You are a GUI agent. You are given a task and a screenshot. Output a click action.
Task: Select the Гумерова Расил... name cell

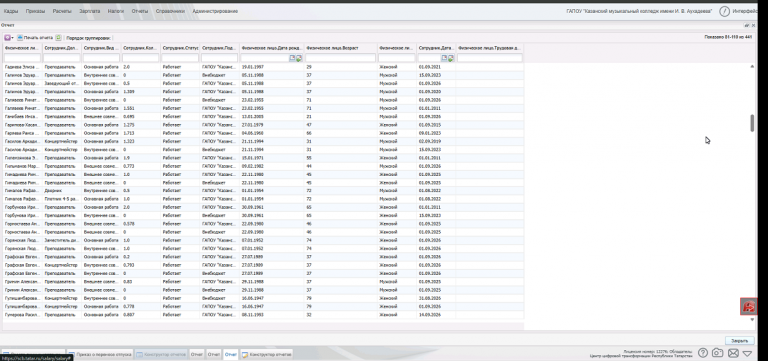[23, 314]
